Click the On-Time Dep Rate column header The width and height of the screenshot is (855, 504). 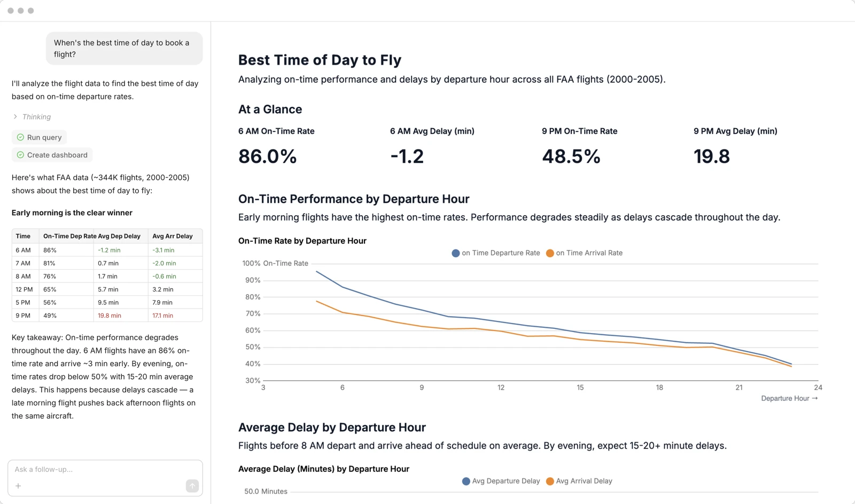pos(69,236)
